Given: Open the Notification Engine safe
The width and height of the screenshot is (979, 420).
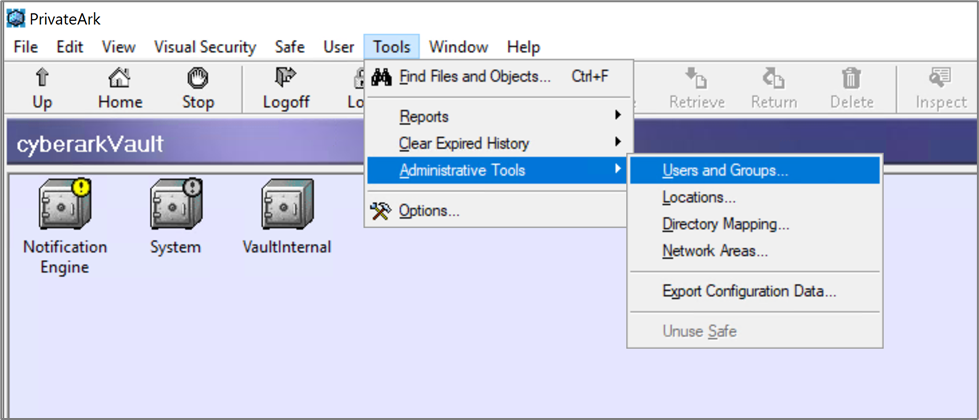Looking at the screenshot, I should tap(64, 207).
